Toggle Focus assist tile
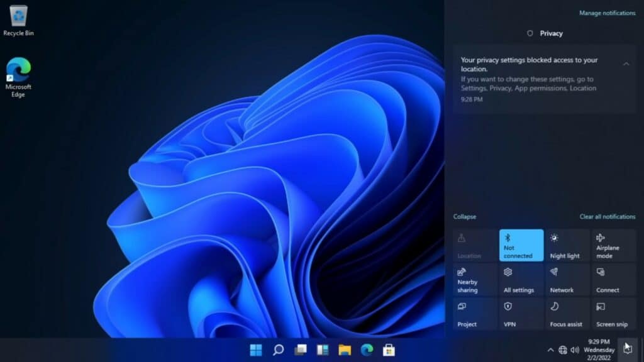Viewport: 644px width, 362px height. click(x=567, y=314)
